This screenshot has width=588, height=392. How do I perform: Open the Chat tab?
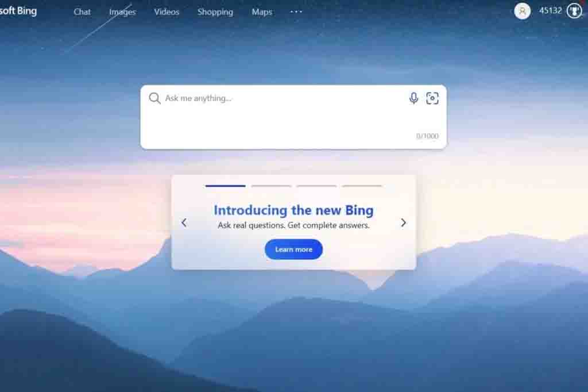point(82,12)
